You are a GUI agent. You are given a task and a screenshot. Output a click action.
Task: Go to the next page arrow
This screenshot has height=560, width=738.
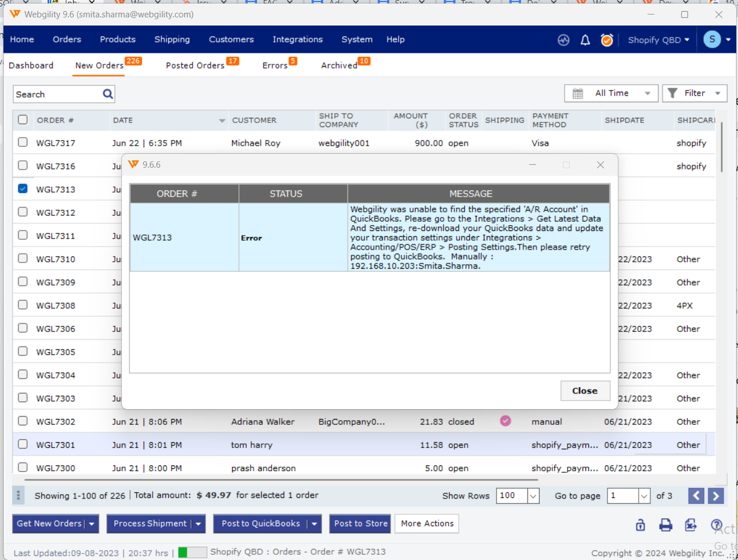(716, 496)
